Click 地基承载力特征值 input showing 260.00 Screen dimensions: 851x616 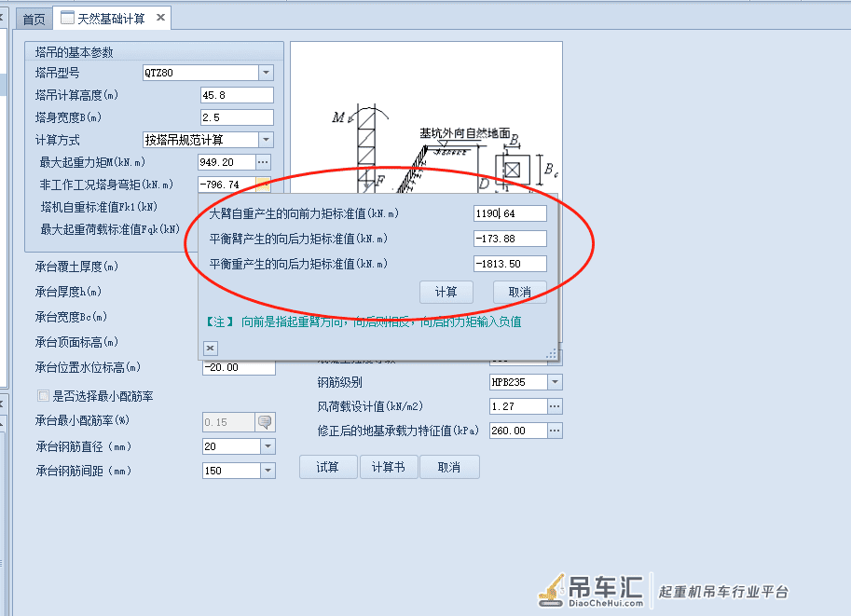pos(518,431)
